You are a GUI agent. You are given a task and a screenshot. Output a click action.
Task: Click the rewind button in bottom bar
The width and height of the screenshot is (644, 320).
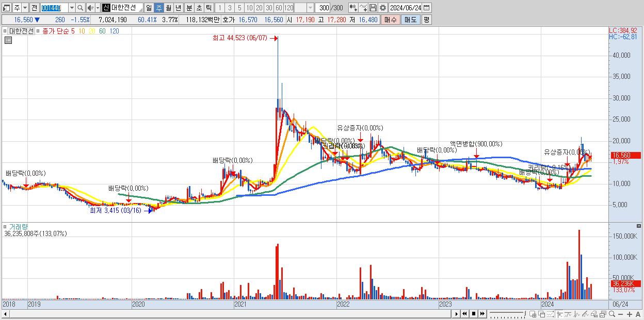464,314
